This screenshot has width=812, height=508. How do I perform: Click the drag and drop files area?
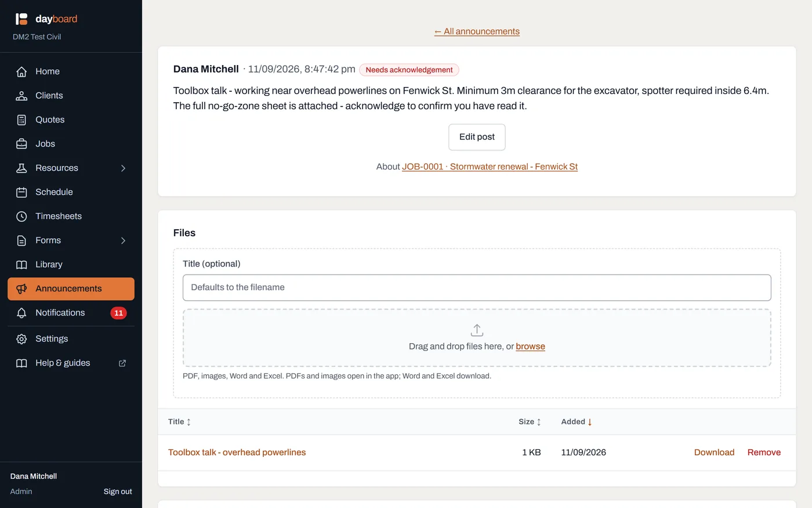pyautogui.click(x=477, y=338)
